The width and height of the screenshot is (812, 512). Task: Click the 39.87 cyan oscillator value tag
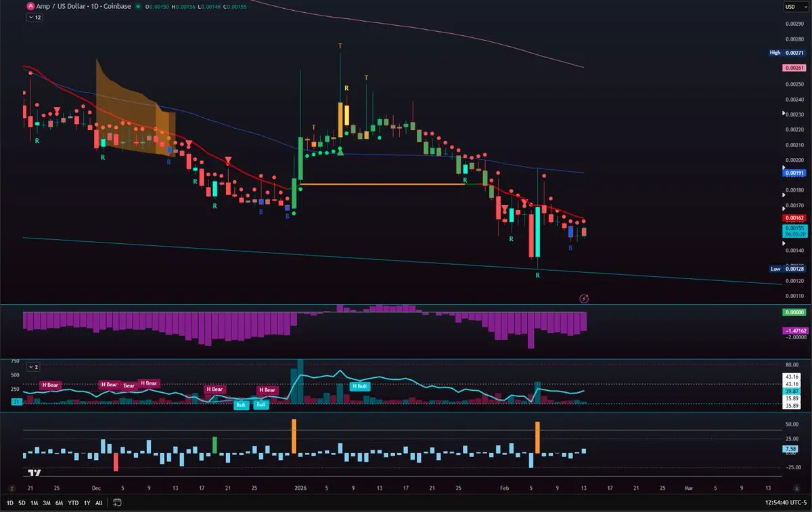[x=792, y=391]
